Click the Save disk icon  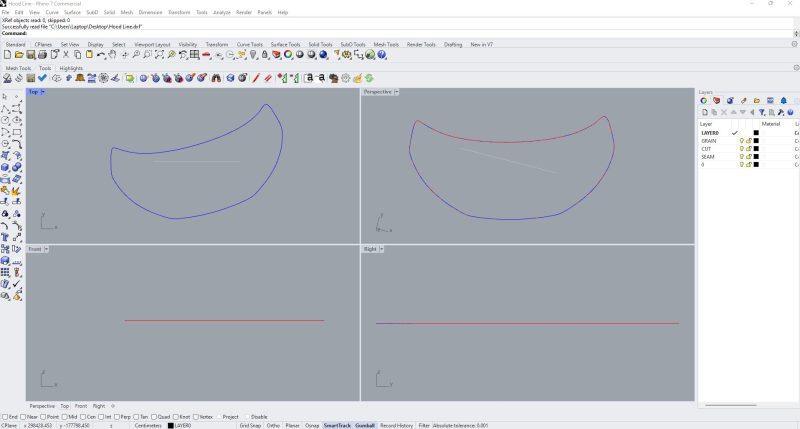point(31,55)
